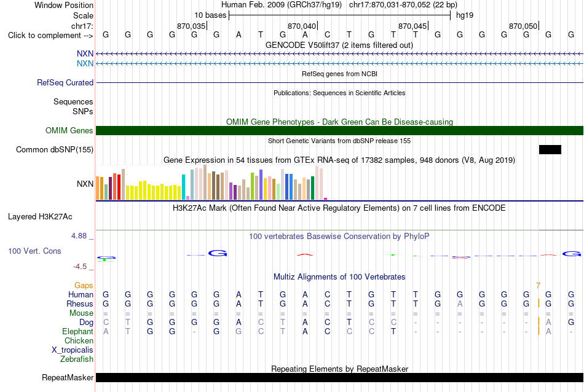Image resolution: width=584 pixels, height=392 pixels.
Task: Click the black RepeatMasker element bar
Action: coord(339,377)
